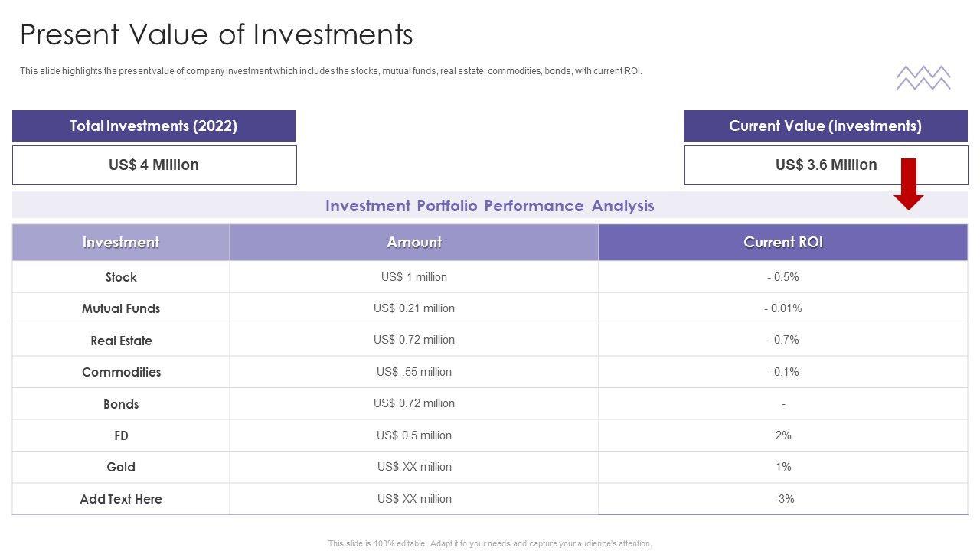Select the Total Investments (2022) header box
This screenshot has width=980, height=551.
[154, 126]
